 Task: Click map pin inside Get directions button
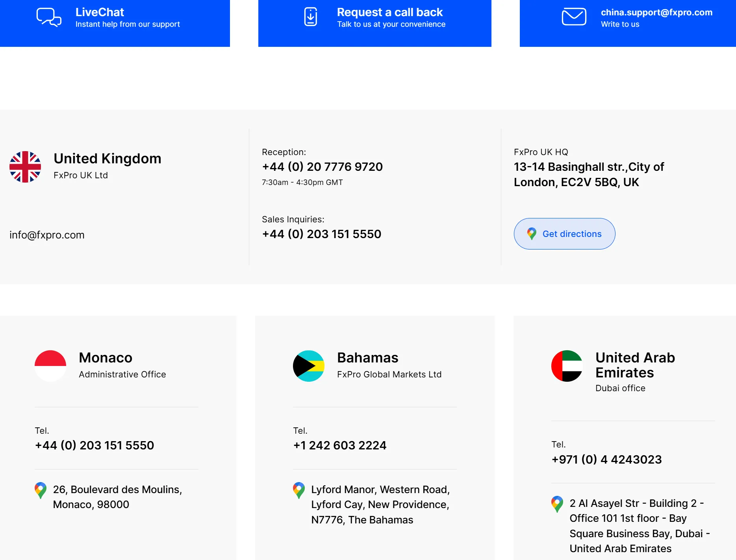point(532,234)
